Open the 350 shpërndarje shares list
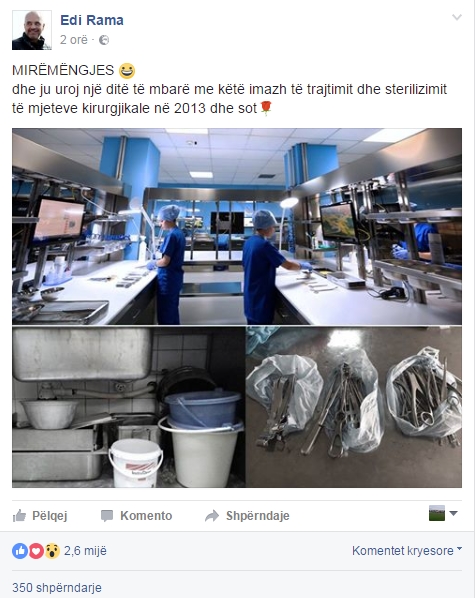Screen dimensions: 476x598 point(57,588)
